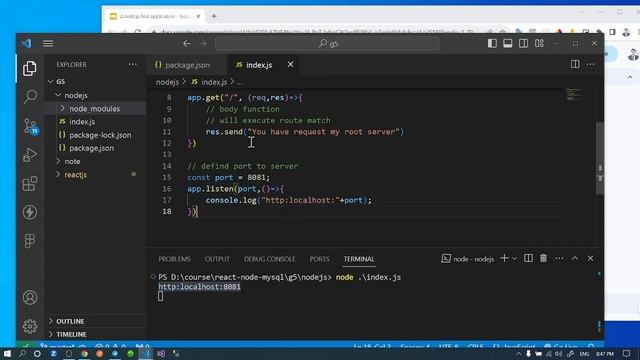
Task: Open the Explorer view in activity bar
Action: coord(30,69)
